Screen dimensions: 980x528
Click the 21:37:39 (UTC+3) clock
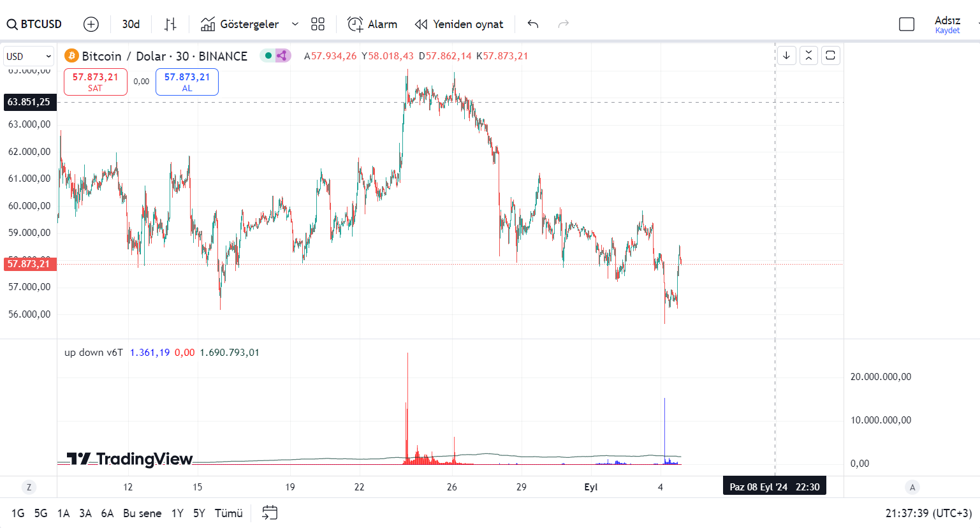(x=928, y=513)
